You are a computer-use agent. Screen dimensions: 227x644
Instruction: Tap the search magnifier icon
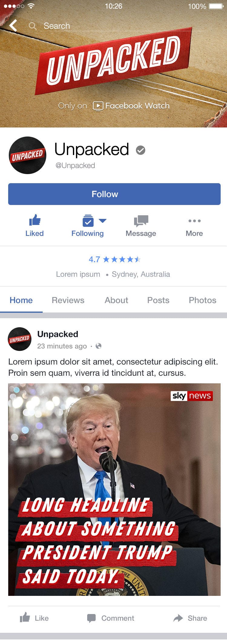pos(32,26)
